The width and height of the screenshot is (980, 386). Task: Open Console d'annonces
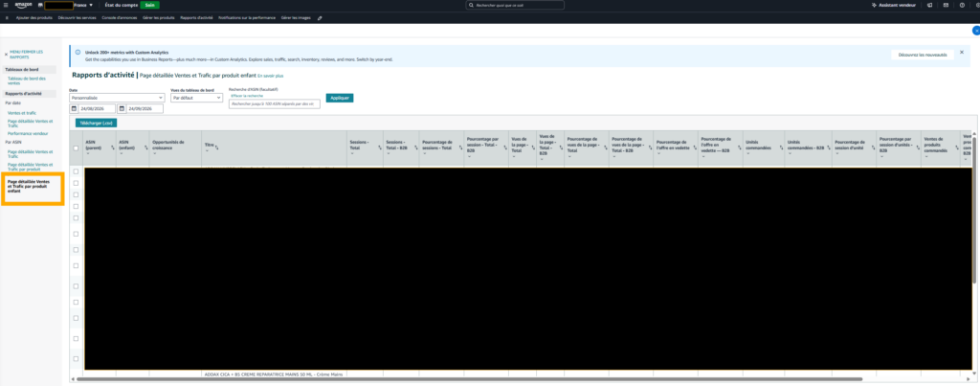tap(120, 18)
